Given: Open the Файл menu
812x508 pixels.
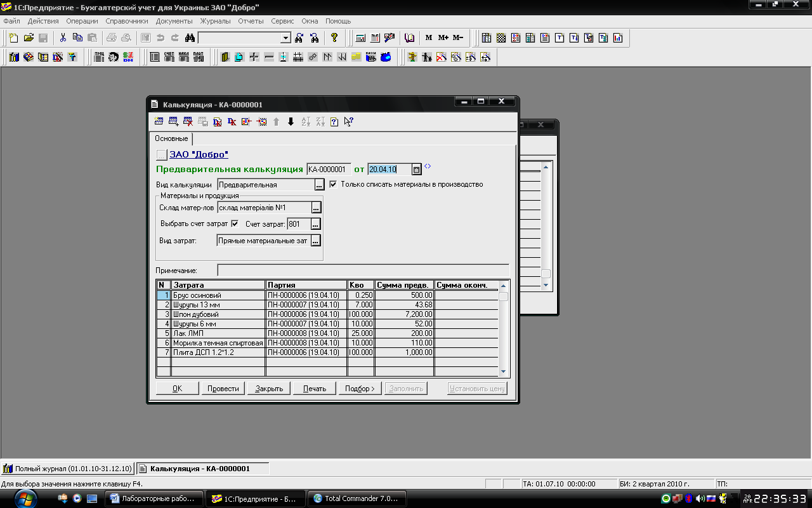Looking at the screenshot, I should (11, 21).
